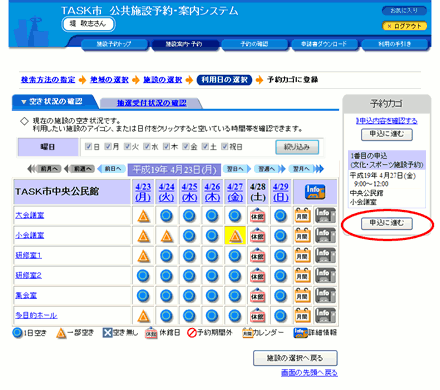
Task: Click the triangle icon for 研修室1 on 4/23
Action: [x=144, y=256]
